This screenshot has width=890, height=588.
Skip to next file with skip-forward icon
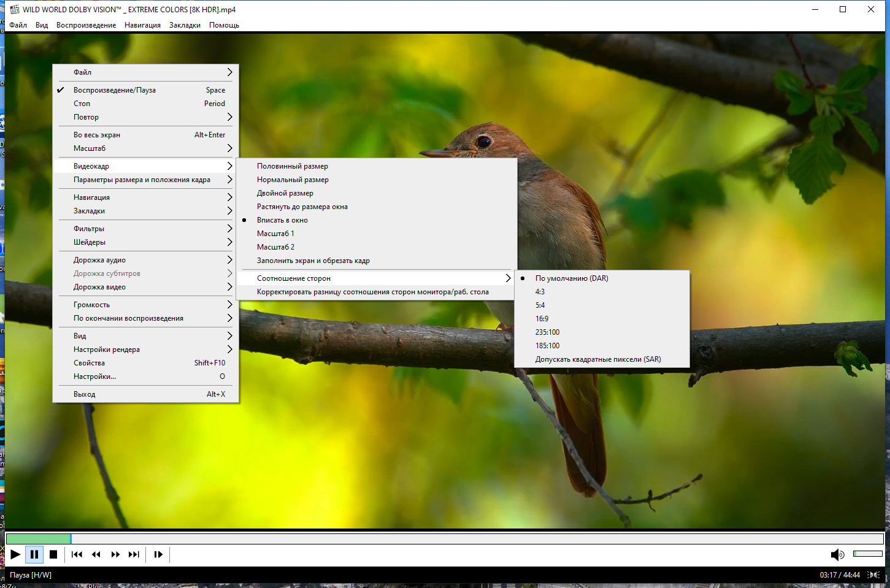(134, 555)
